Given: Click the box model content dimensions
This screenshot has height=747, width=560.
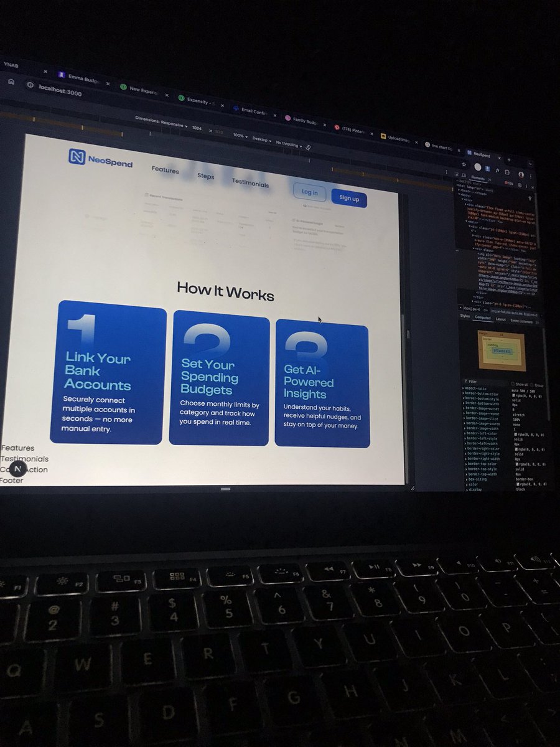Looking at the screenshot, I should [502, 351].
